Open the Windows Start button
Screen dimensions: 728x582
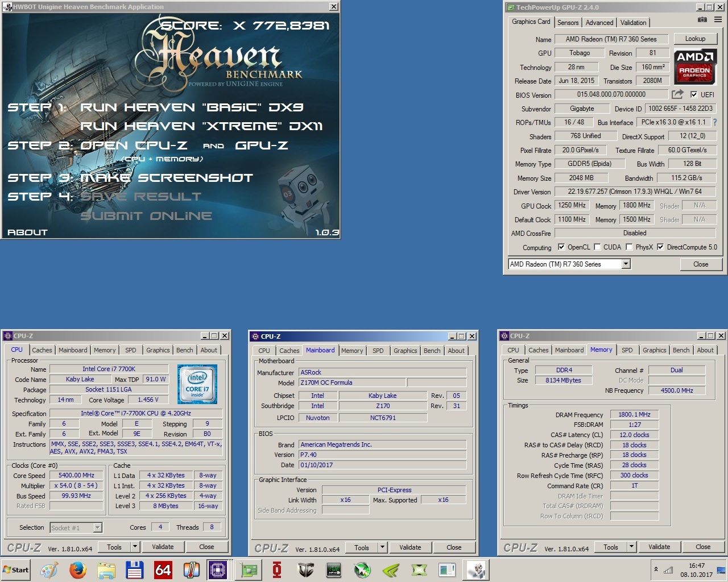pyautogui.click(x=16, y=569)
